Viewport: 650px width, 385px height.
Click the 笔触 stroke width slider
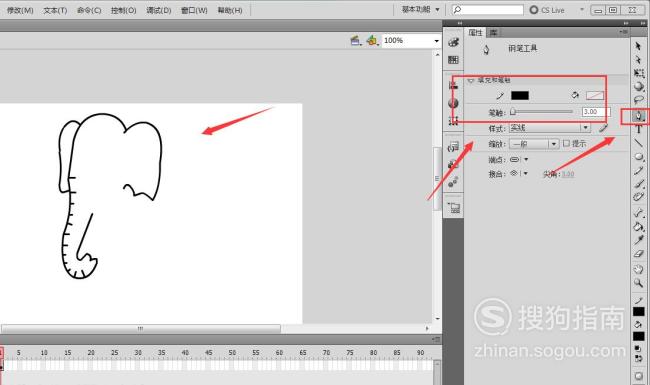(541, 111)
